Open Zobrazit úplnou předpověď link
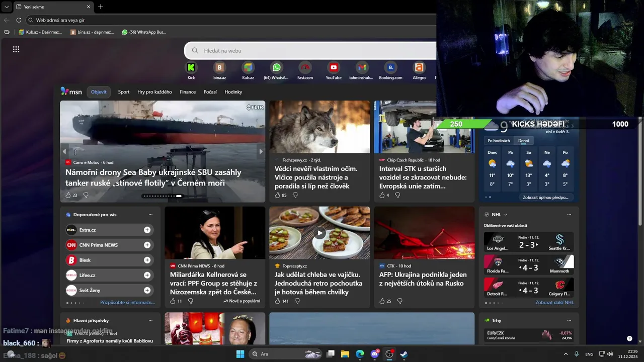Image resolution: width=644 pixels, height=362 pixels. [545, 198]
